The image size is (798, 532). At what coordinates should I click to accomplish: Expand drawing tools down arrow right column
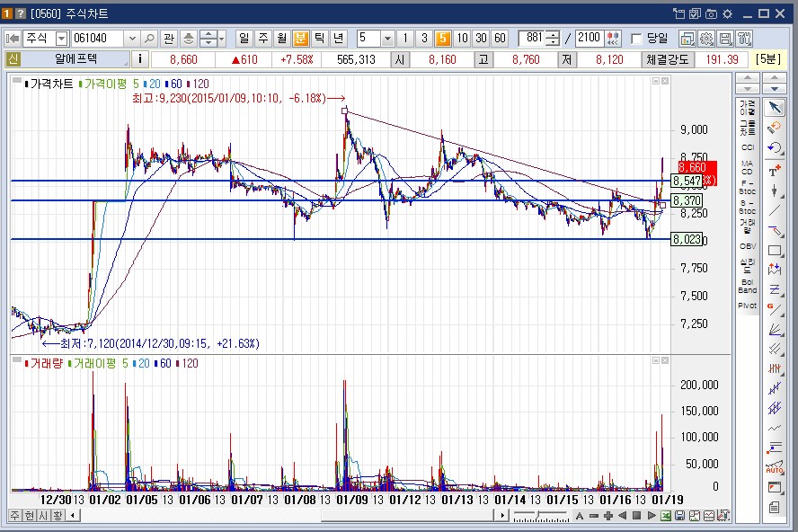pyautogui.click(x=775, y=89)
